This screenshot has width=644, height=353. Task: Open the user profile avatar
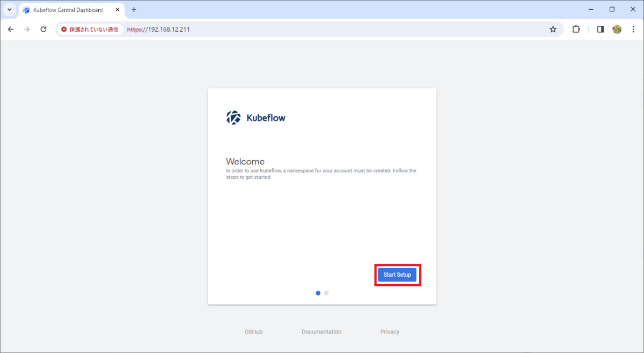tap(617, 30)
